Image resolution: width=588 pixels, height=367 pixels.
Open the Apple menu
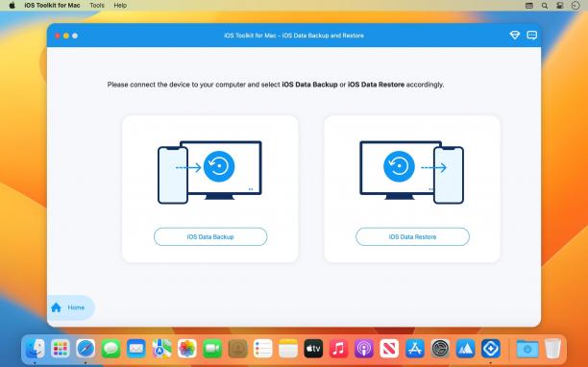click(12, 5)
